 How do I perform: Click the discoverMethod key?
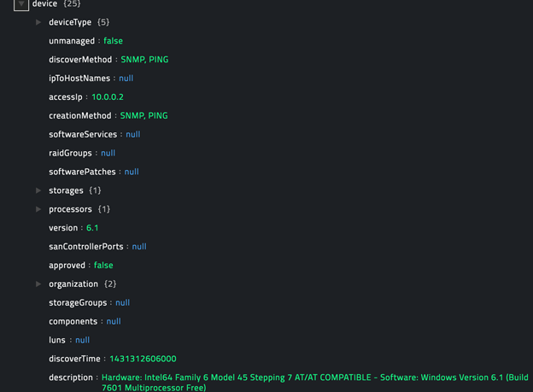coord(80,60)
